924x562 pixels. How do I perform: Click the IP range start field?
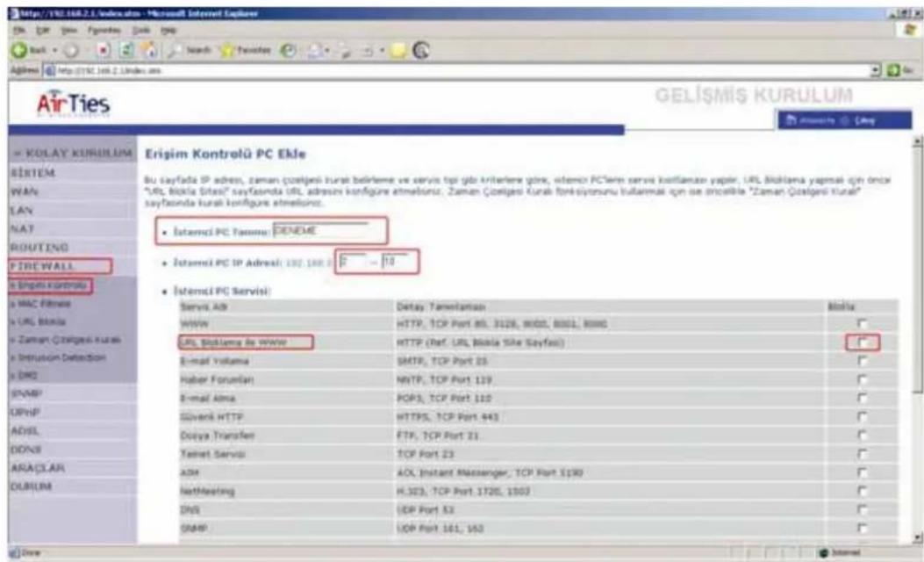[x=351, y=262]
